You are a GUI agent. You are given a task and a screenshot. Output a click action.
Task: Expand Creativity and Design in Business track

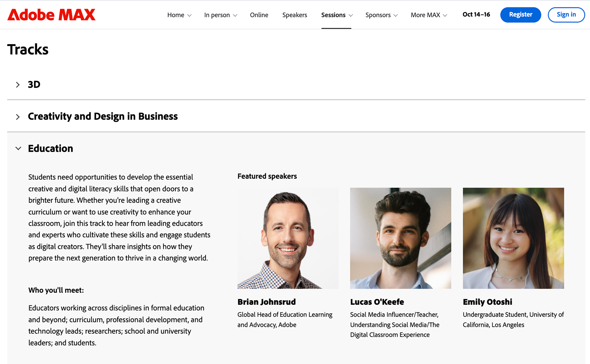18,117
